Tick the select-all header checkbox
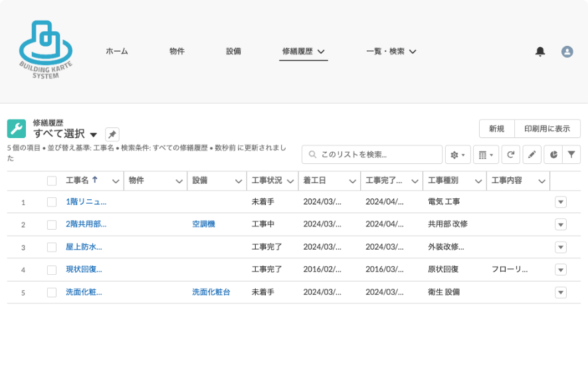The image size is (588, 387). tap(52, 181)
